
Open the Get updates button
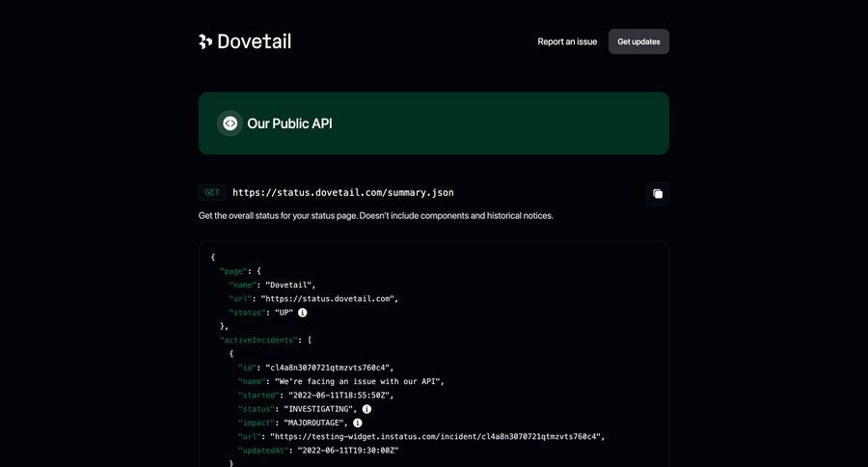point(638,41)
